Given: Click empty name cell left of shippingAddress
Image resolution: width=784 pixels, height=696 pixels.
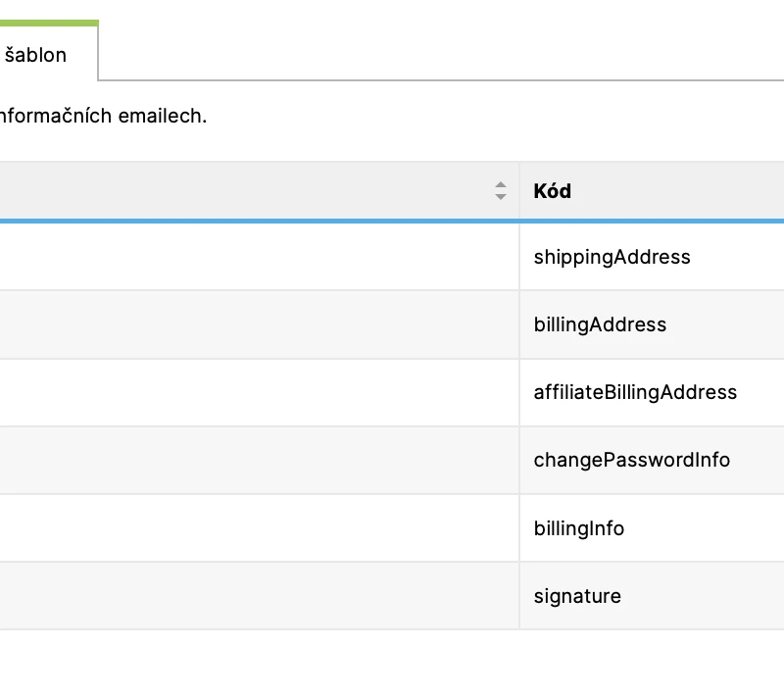Looking at the screenshot, I should (259, 257).
